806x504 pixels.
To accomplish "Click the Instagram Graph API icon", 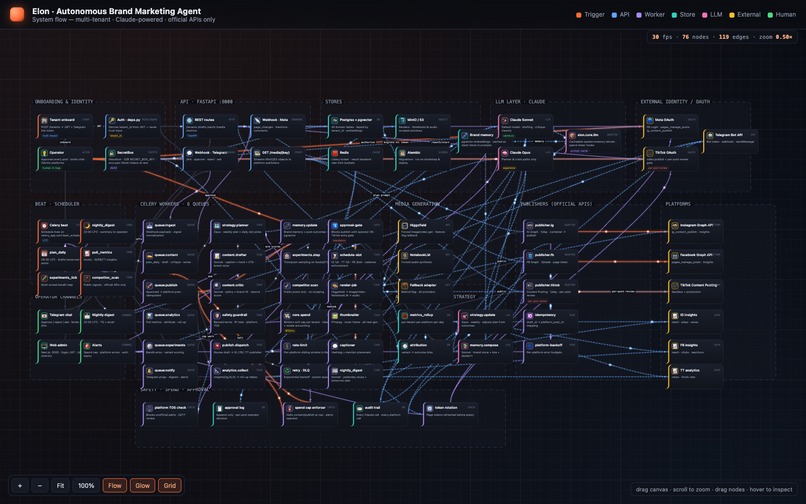I will (675, 225).
